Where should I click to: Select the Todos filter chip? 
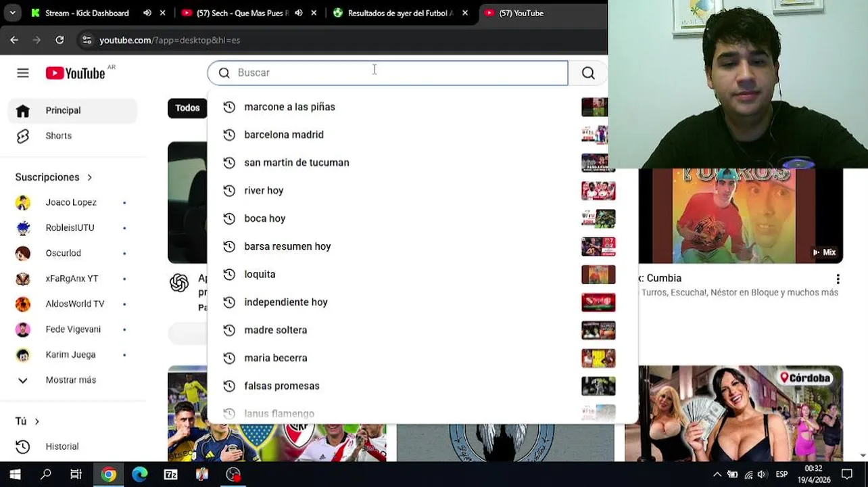[187, 108]
